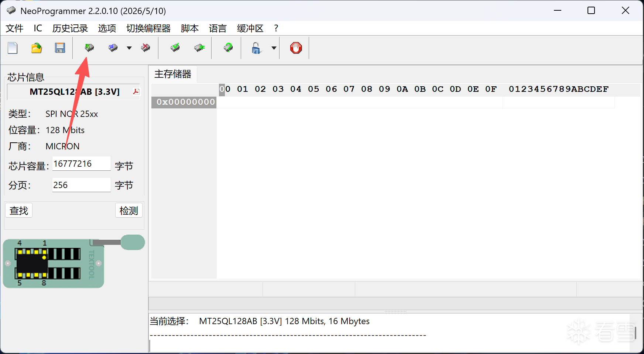The height and width of the screenshot is (354, 644).
Task: Expand the padlock protection dropdown arrow
Action: point(274,48)
